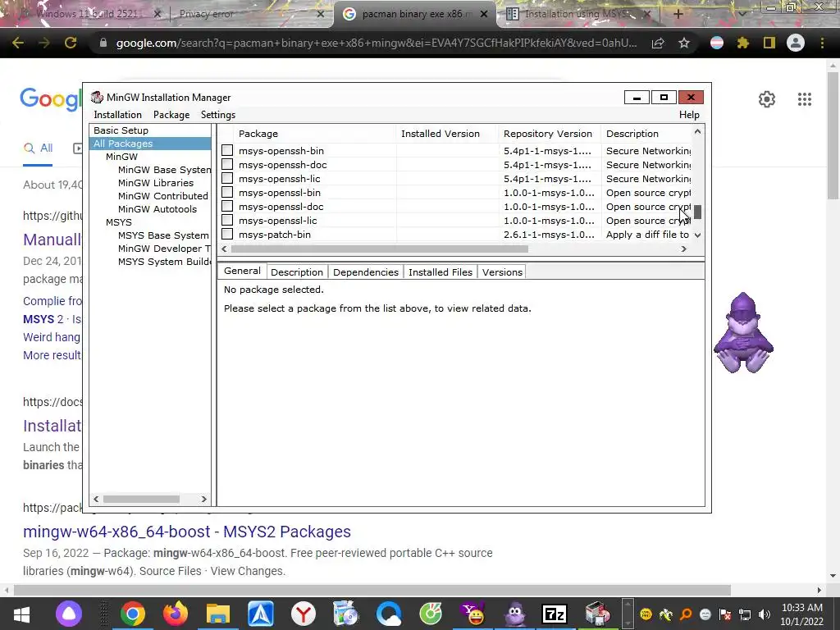The width and height of the screenshot is (840, 630).
Task: Click the Google address bar URL
Action: click(x=376, y=43)
